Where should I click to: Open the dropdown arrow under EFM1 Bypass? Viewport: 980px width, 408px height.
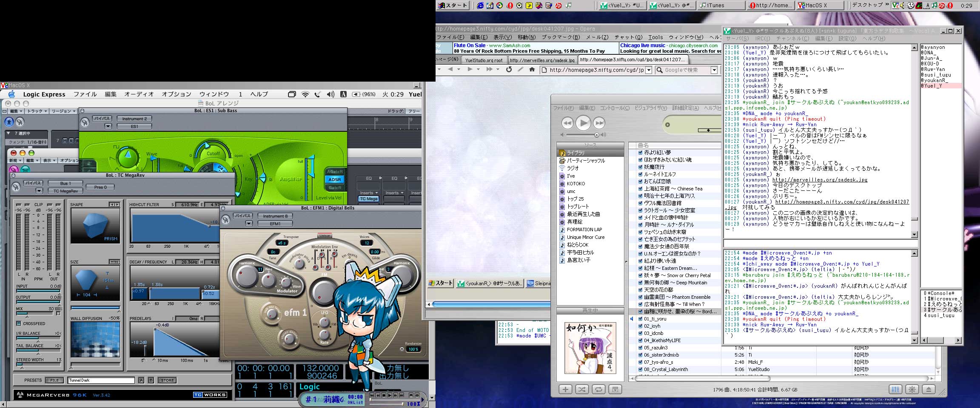click(249, 224)
